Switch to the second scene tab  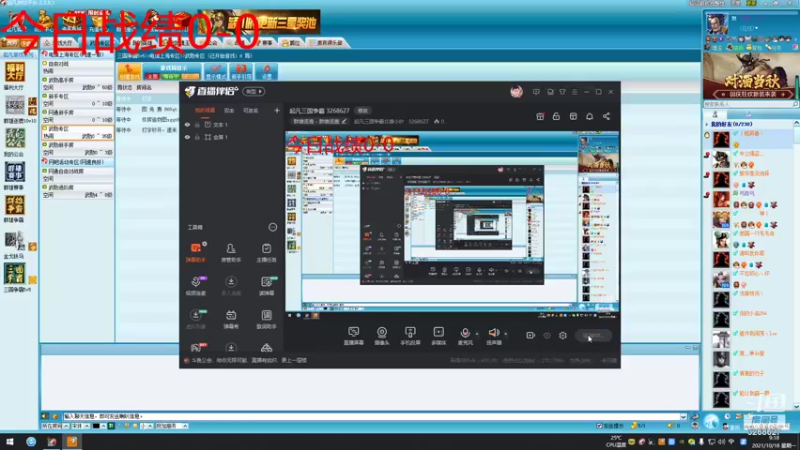click(x=229, y=110)
